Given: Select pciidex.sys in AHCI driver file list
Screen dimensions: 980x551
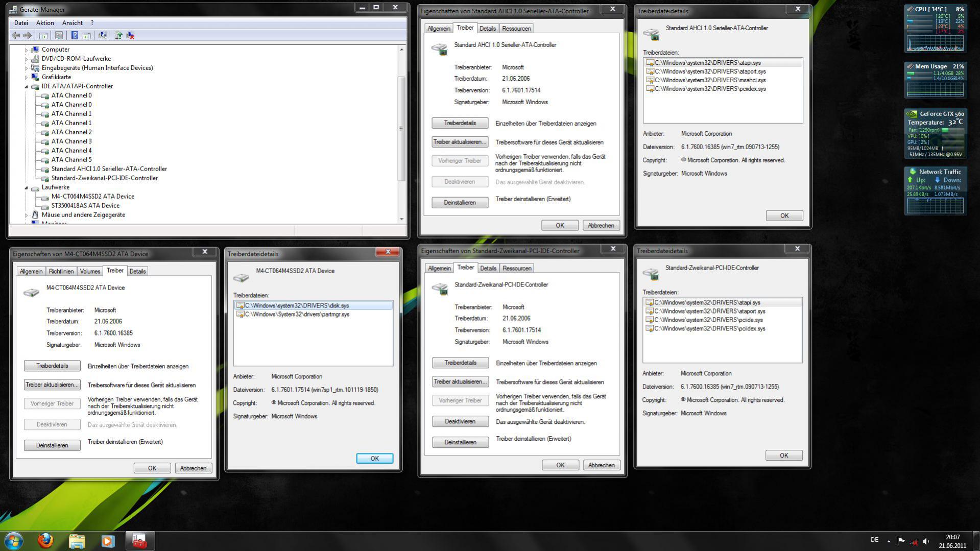Looking at the screenshot, I should pos(710,89).
